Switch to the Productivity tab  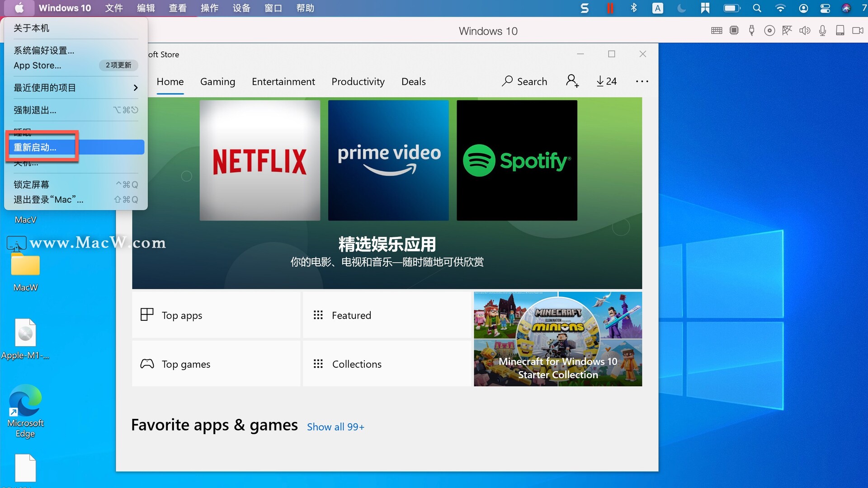[358, 82]
